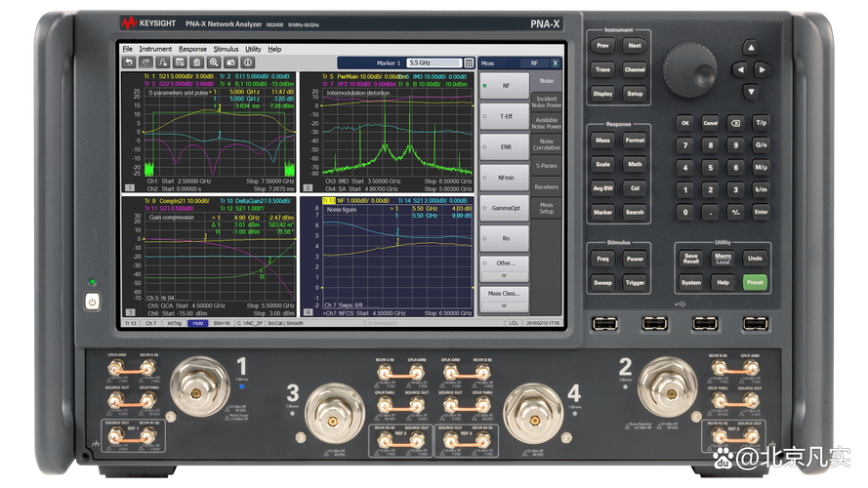Click the up arrow navigation key

tap(751, 48)
